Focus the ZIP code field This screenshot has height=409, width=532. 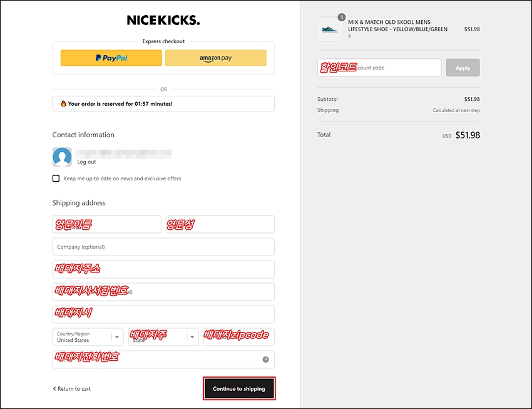[239, 337]
